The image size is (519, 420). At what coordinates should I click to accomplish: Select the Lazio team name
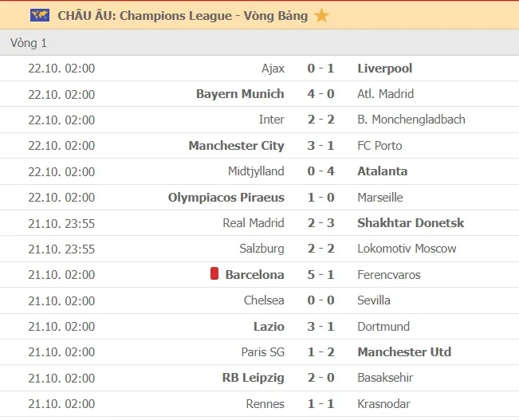[269, 326]
